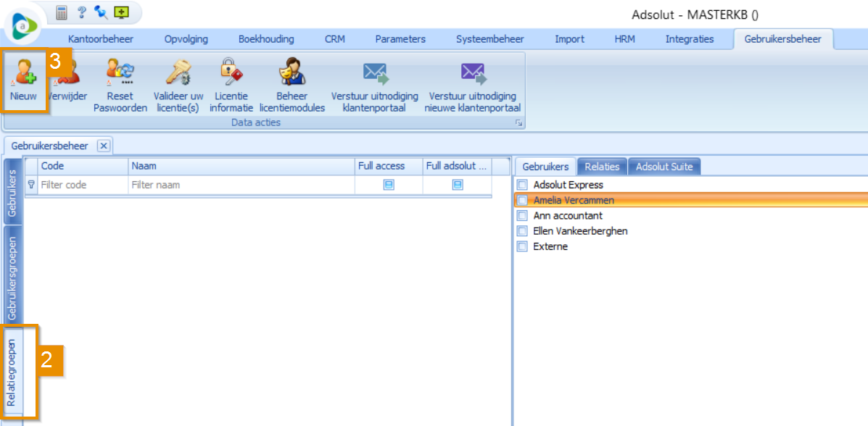The width and height of the screenshot is (868, 426).
Task: Enable the Ellen Vankeerberghen checkbox
Action: tap(522, 231)
